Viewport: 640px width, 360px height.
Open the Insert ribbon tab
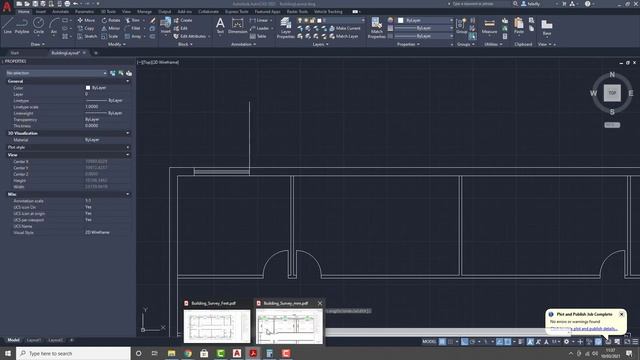(x=41, y=11)
